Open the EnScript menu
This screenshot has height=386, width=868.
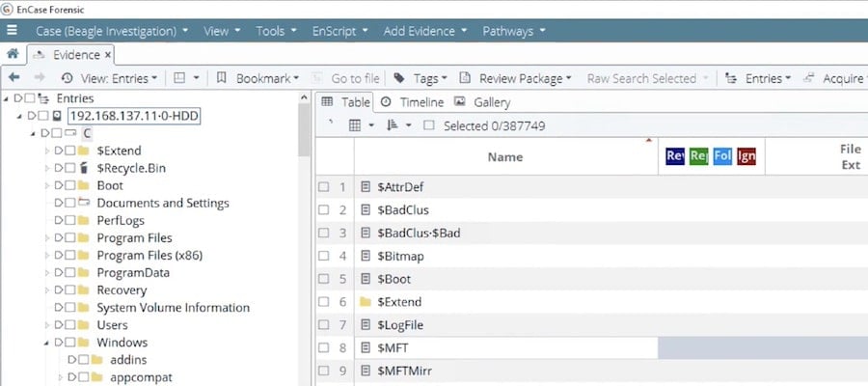coord(339,31)
